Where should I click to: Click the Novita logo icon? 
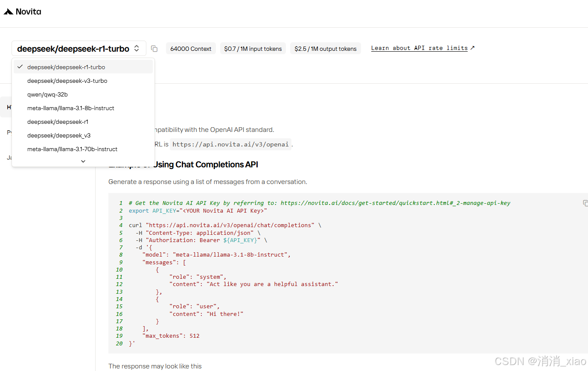tap(8, 12)
